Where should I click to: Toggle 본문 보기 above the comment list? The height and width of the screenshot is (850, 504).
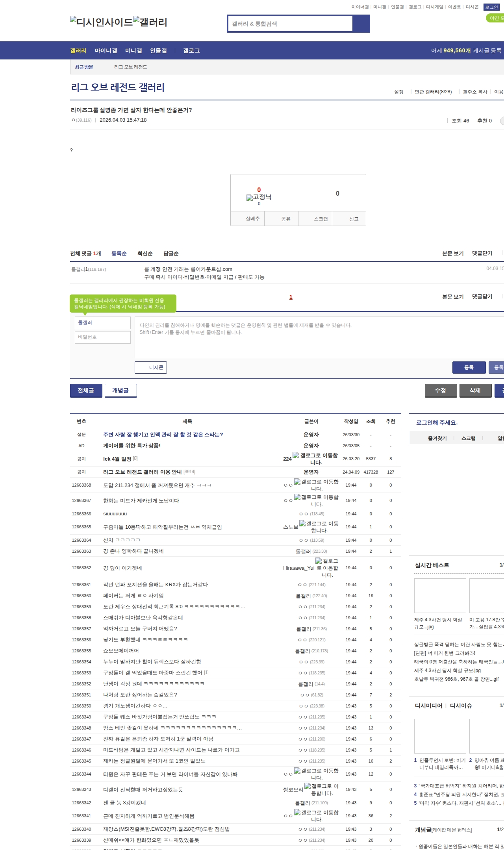point(452,253)
